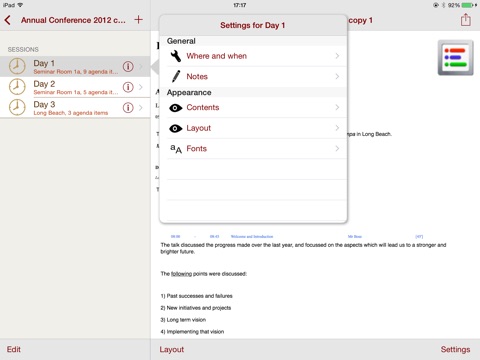Click the eye icon beside Layout
480x360 pixels.
point(176,128)
